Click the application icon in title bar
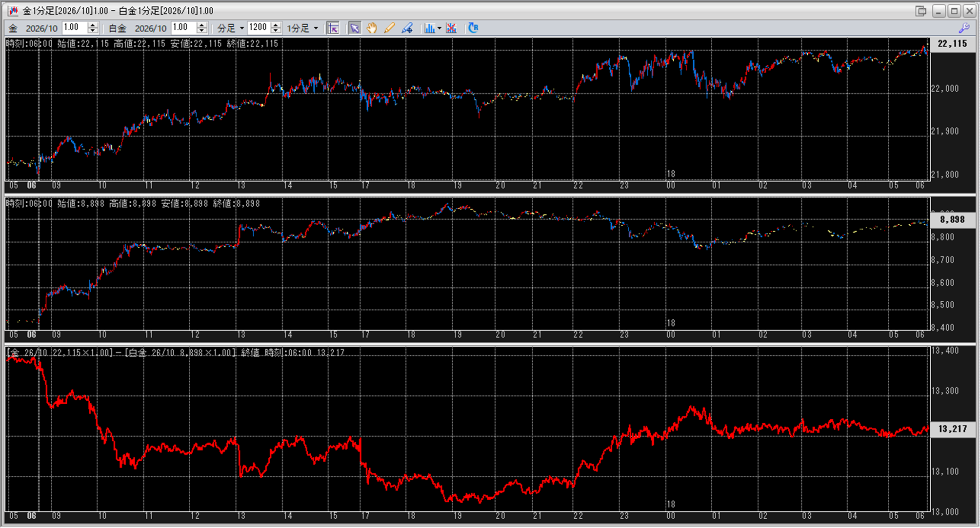Image resolution: width=980 pixels, height=528 pixels. (x=13, y=11)
